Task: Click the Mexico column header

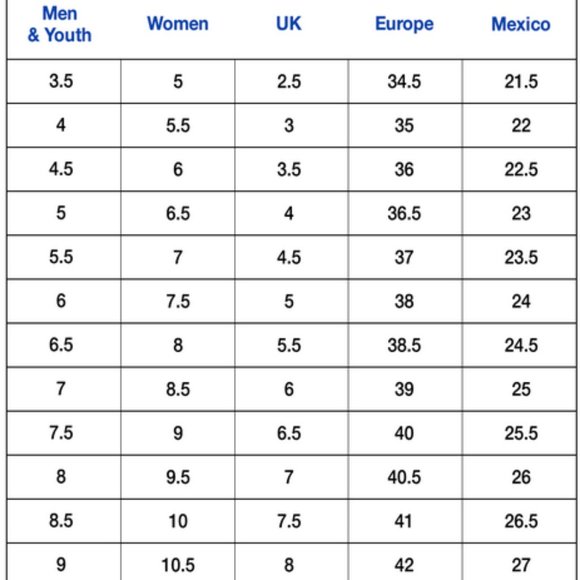Action: pyautogui.click(x=521, y=24)
